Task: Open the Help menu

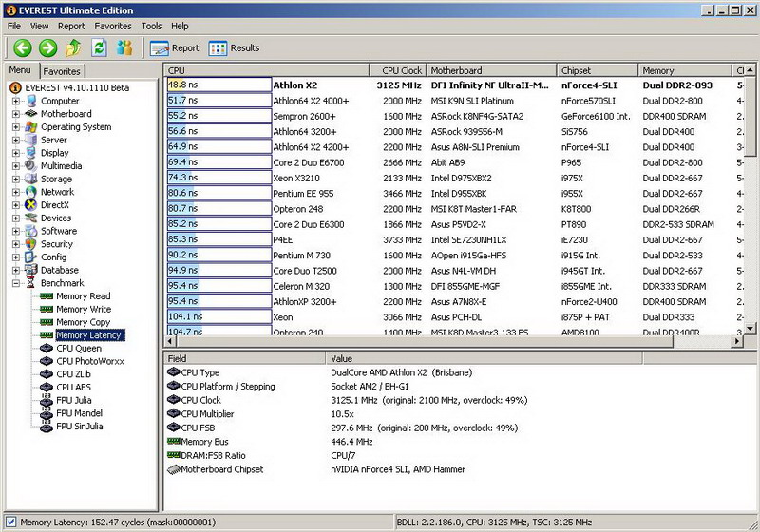Action: pyautogui.click(x=180, y=27)
